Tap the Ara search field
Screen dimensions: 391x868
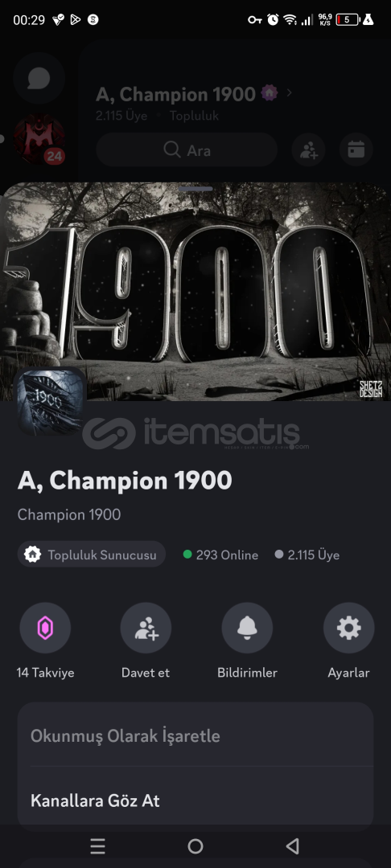[187, 150]
